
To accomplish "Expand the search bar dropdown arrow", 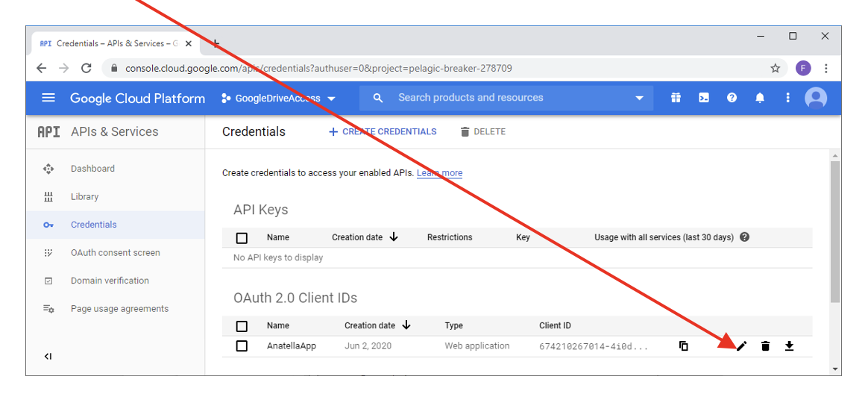I will pos(639,98).
